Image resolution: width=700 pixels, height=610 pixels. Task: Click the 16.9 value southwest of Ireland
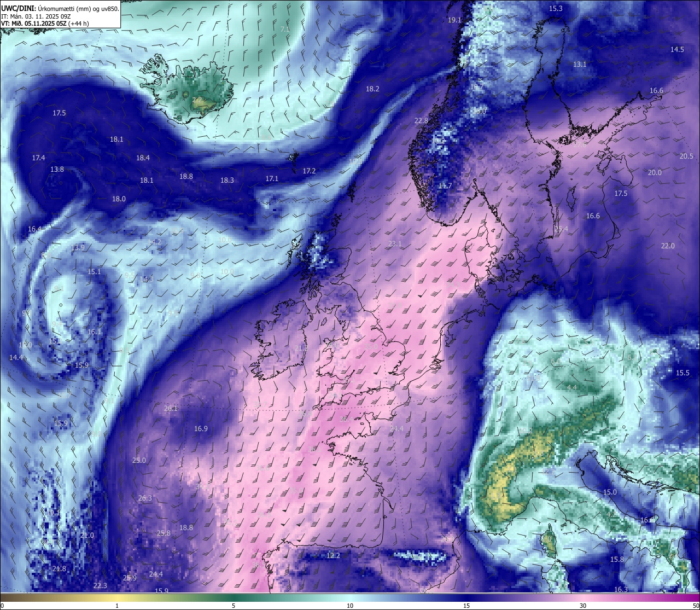pyautogui.click(x=201, y=428)
